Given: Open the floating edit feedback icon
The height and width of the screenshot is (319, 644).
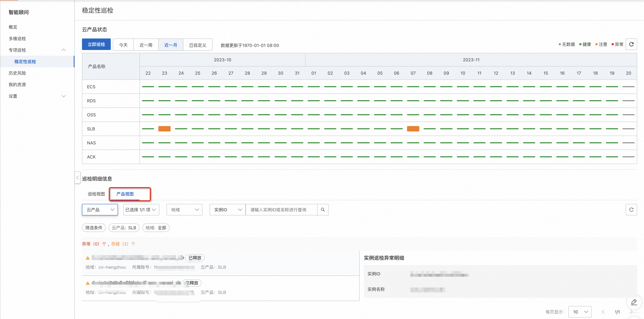Looking at the screenshot, I should pyautogui.click(x=634, y=302).
